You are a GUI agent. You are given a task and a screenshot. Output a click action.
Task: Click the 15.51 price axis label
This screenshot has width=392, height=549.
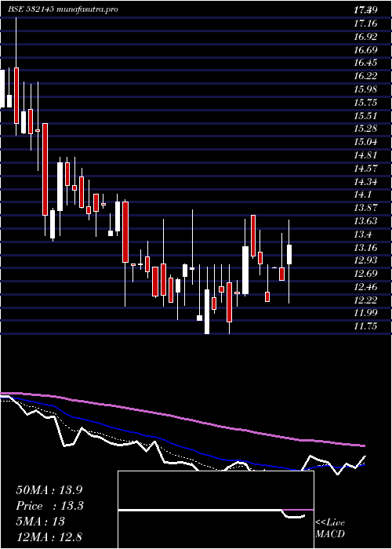365,115
